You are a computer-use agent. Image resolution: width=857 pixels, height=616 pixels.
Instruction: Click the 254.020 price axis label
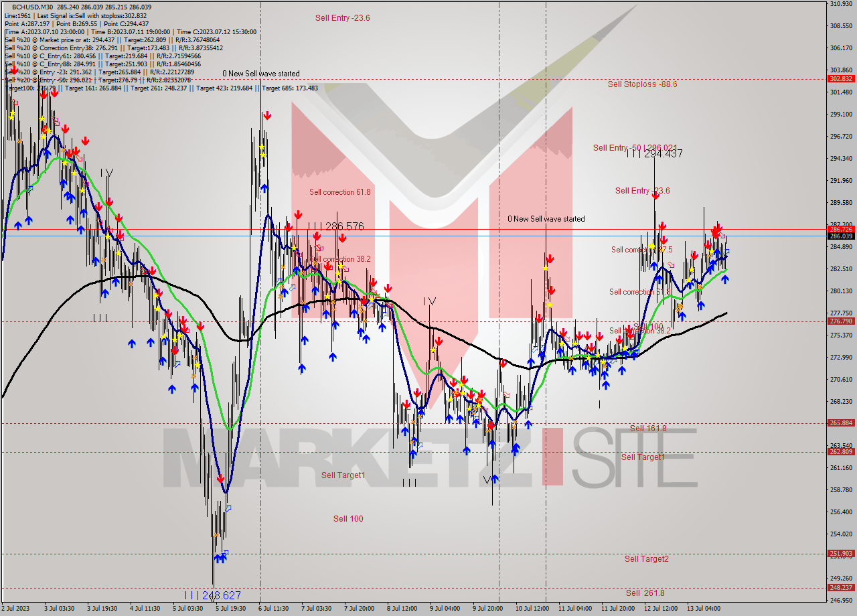pos(841,534)
